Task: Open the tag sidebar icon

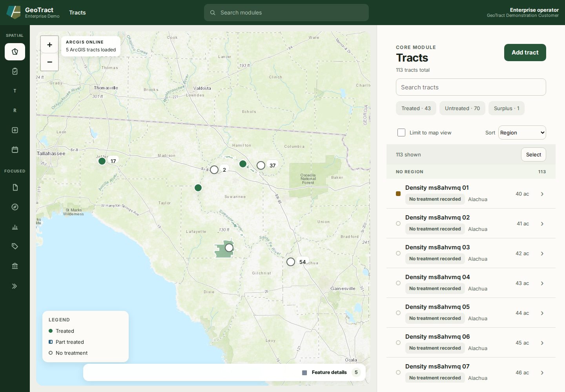Action: pos(15,246)
